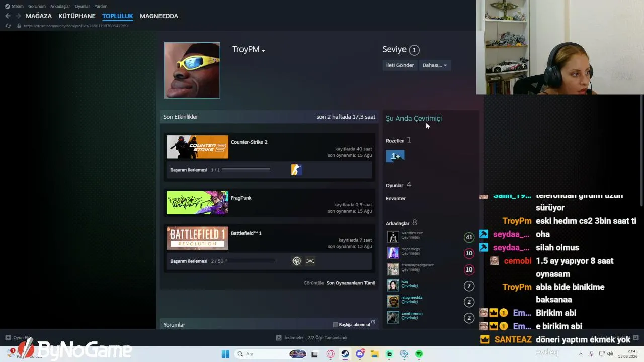The height and width of the screenshot is (362, 644).
Task: Open the Envanter link
Action: [395, 198]
